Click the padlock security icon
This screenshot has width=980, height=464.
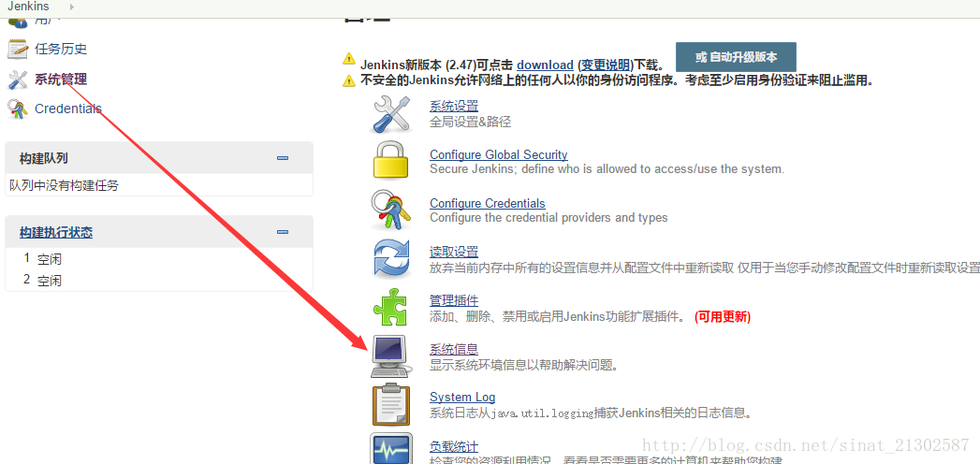pyautogui.click(x=391, y=161)
